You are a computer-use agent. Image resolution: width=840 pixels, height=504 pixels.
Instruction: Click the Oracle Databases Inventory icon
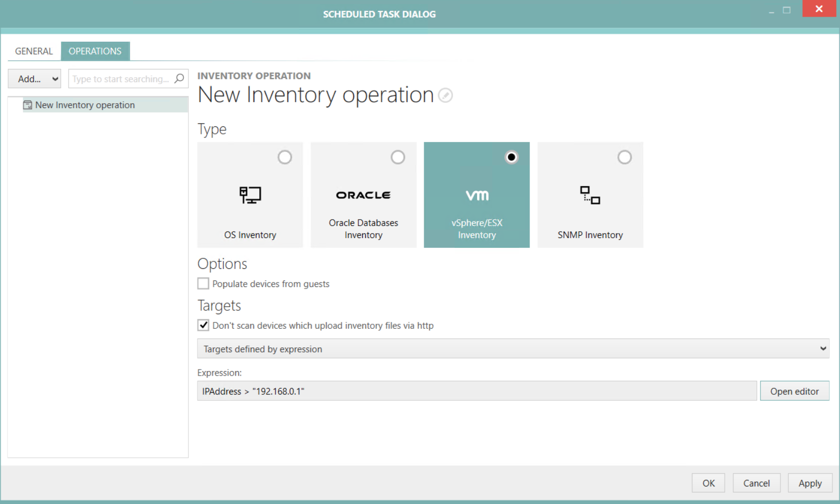[363, 195]
